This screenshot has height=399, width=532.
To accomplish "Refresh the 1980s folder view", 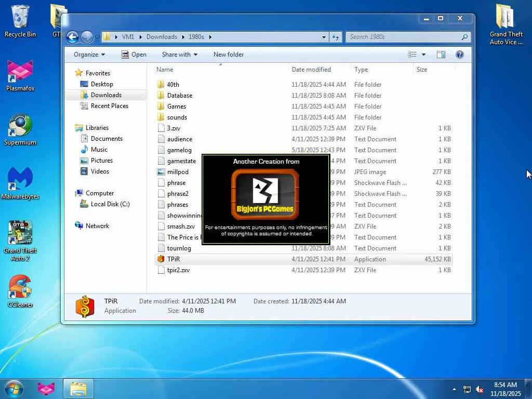I will (x=336, y=37).
